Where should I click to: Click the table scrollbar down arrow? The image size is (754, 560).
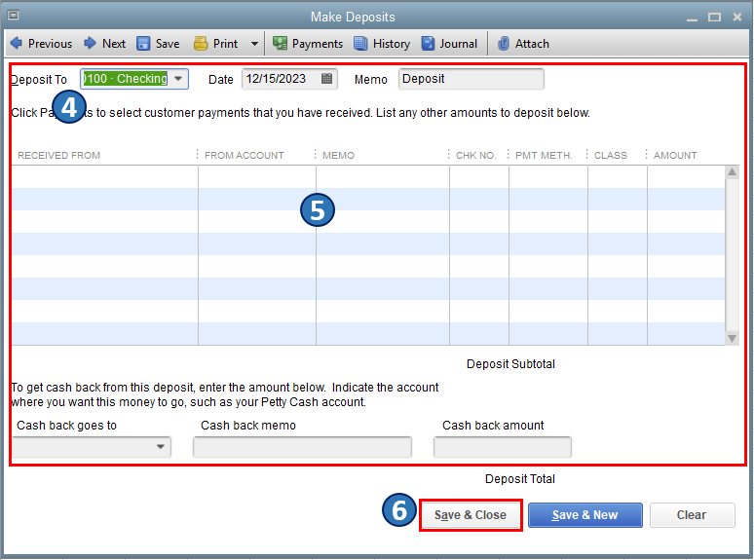pyautogui.click(x=732, y=338)
